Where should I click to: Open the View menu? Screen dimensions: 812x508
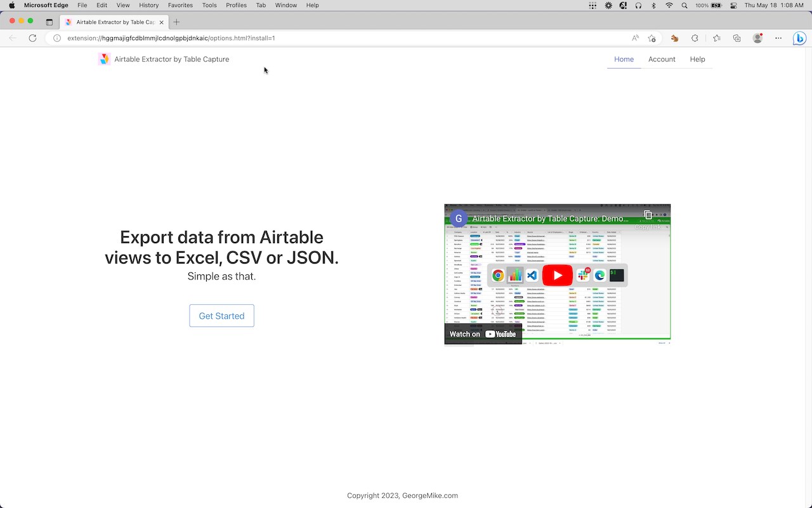123,5
